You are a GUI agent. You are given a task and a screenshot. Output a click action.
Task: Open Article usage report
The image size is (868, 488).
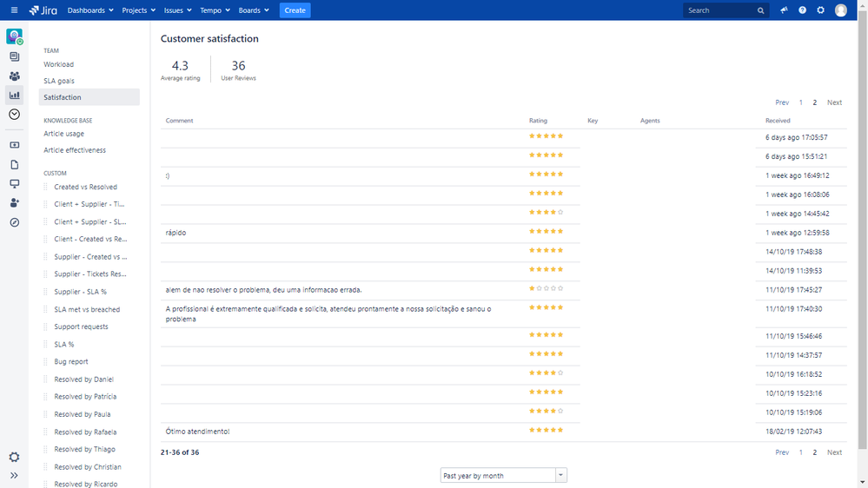tap(63, 134)
